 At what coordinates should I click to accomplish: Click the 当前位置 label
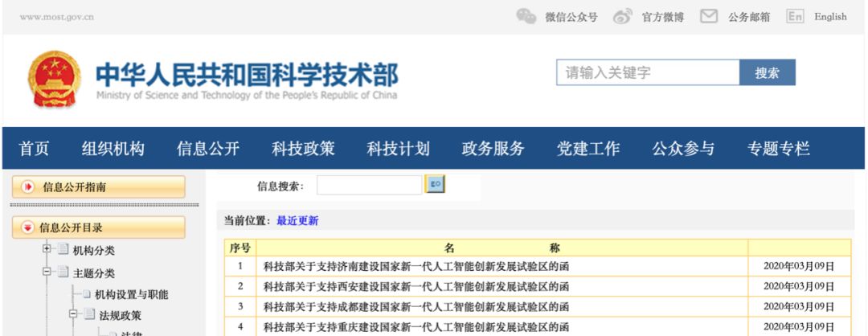point(248,221)
